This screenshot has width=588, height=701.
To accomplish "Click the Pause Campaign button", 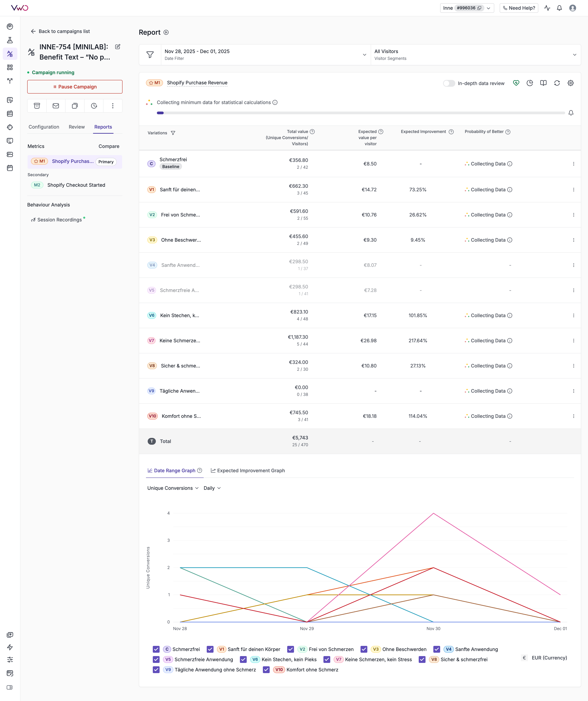I will (x=75, y=87).
